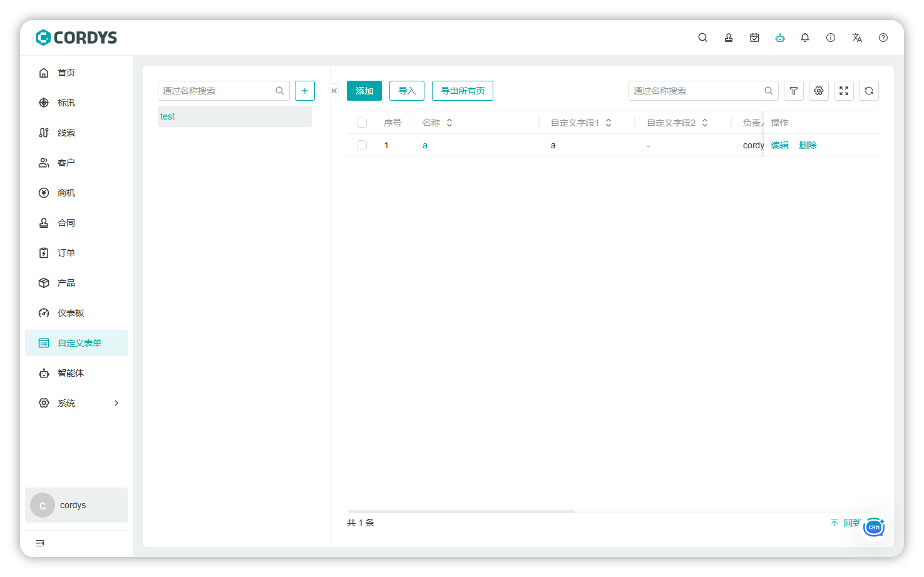Screen dimensions: 924x577
Task: Edit row a via 编辑 link
Action: 780,145
